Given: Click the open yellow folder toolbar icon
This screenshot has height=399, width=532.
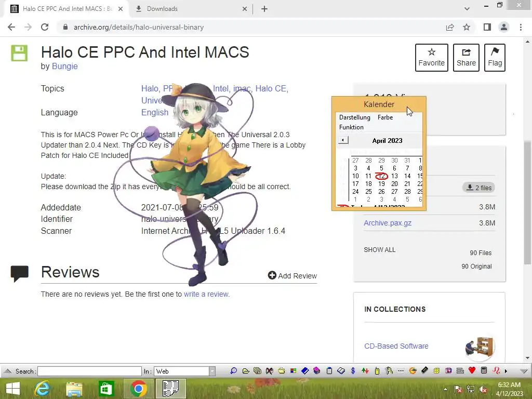Looking at the screenshot, I should click(246, 371).
